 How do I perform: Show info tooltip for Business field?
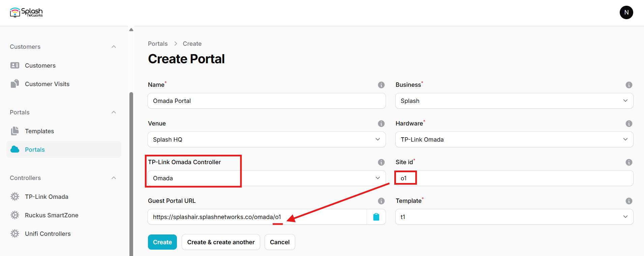click(629, 85)
